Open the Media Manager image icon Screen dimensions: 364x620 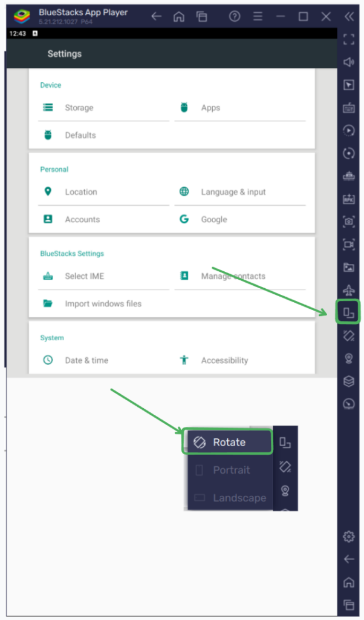pyautogui.click(x=348, y=268)
